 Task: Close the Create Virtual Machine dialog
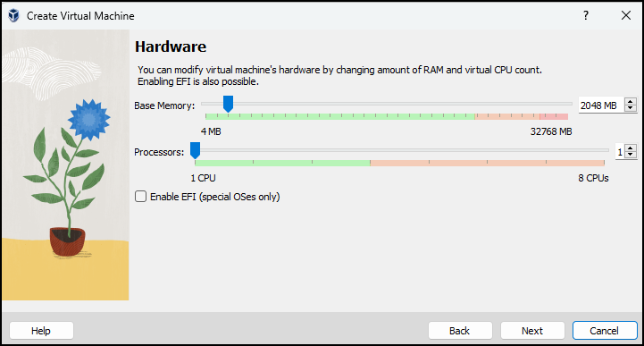click(626, 15)
